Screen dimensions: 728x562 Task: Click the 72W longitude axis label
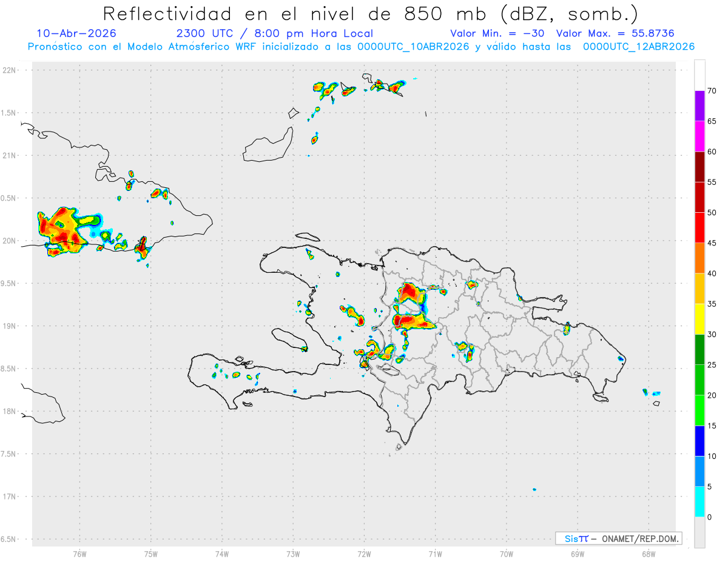tap(364, 554)
